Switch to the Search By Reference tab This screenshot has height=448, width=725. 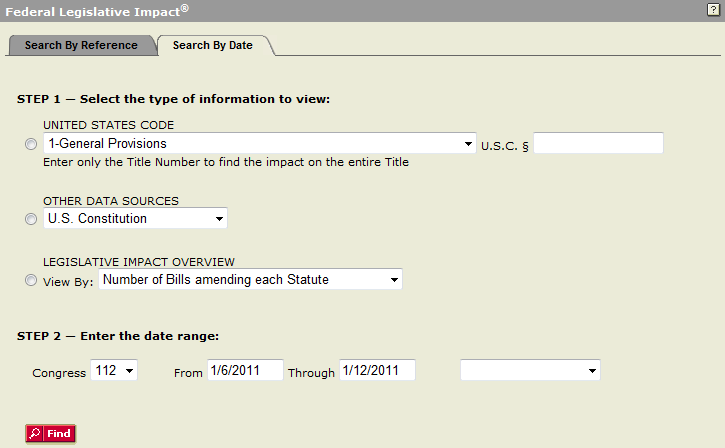(81, 45)
